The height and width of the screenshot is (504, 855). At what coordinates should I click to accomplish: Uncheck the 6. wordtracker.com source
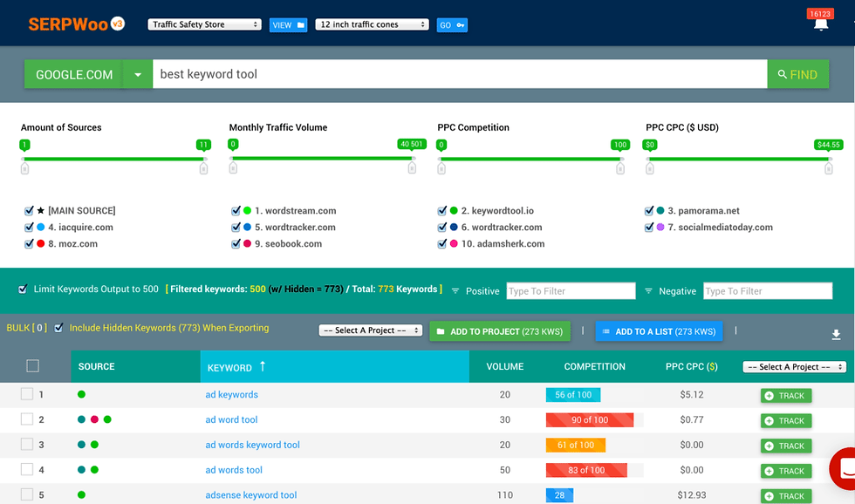(441, 227)
